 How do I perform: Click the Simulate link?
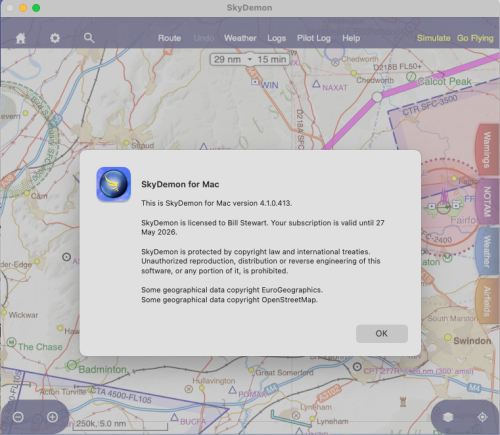click(x=433, y=38)
